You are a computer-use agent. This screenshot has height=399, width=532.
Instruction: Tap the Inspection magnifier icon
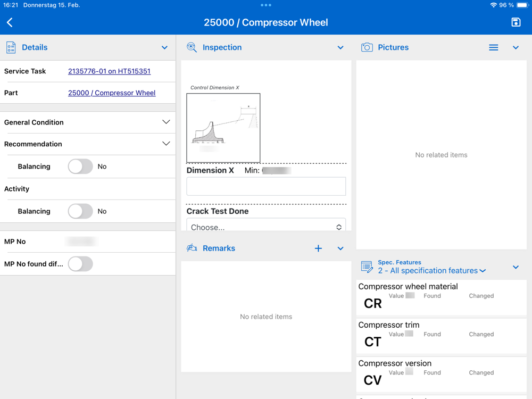coord(192,47)
